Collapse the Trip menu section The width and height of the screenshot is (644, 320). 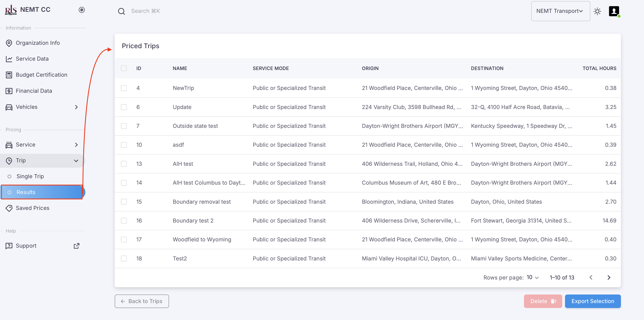point(76,161)
